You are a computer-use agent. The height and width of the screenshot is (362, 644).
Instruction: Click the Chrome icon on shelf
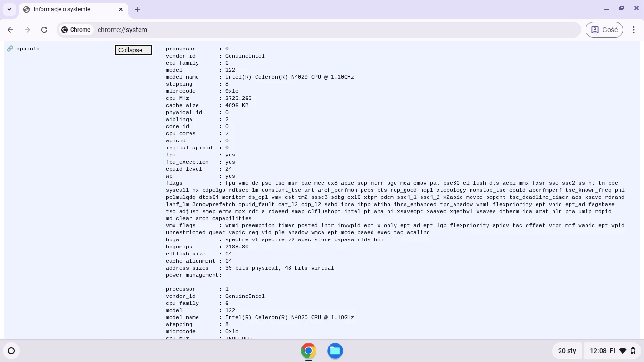point(308,351)
